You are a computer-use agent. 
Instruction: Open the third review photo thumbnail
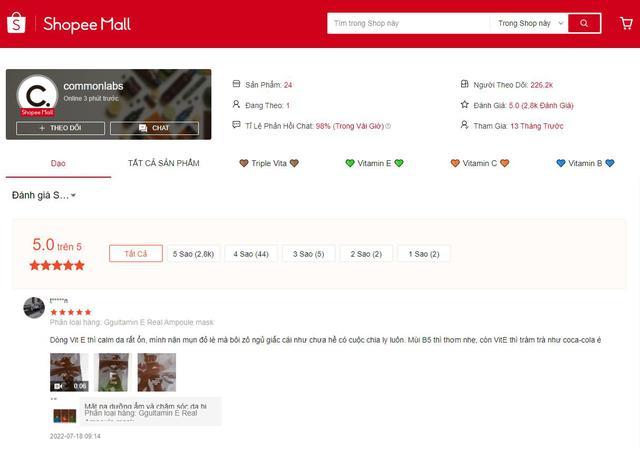[x=157, y=372]
